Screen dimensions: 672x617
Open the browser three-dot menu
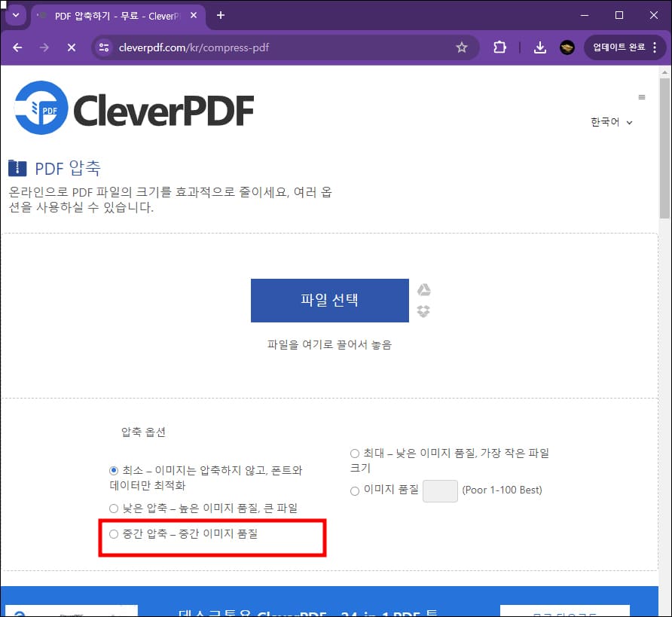click(x=655, y=47)
